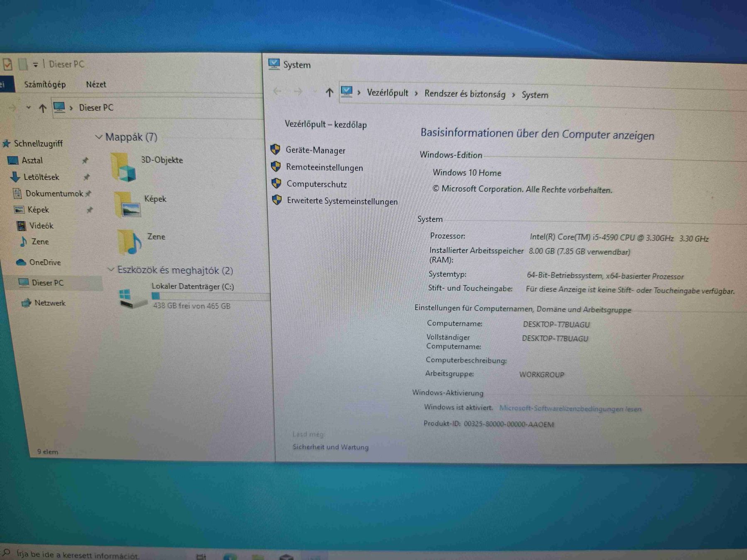Image resolution: width=747 pixels, height=560 pixels.
Task: Click the computer name DESKTOP-T7BUAGU value
Action: click(556, 324)
